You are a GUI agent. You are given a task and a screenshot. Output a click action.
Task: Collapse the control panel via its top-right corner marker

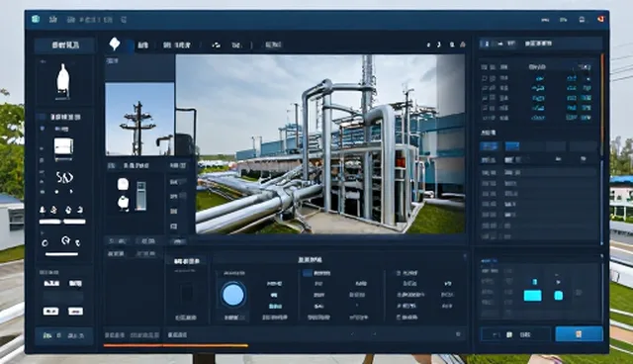[x=465, y=256]
